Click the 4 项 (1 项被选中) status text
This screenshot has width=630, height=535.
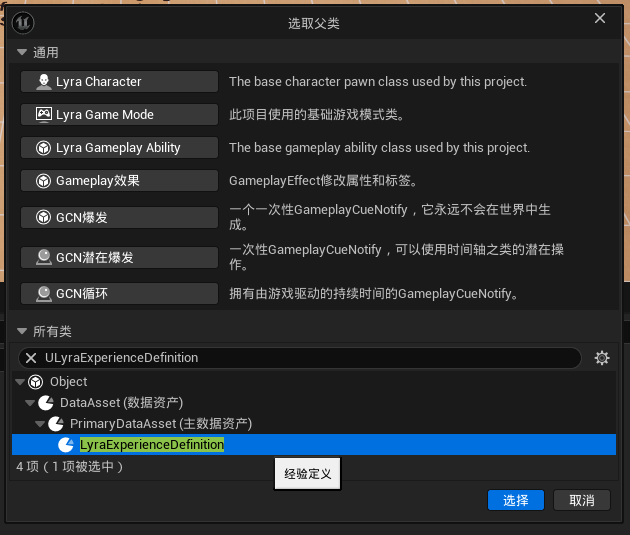70,466
